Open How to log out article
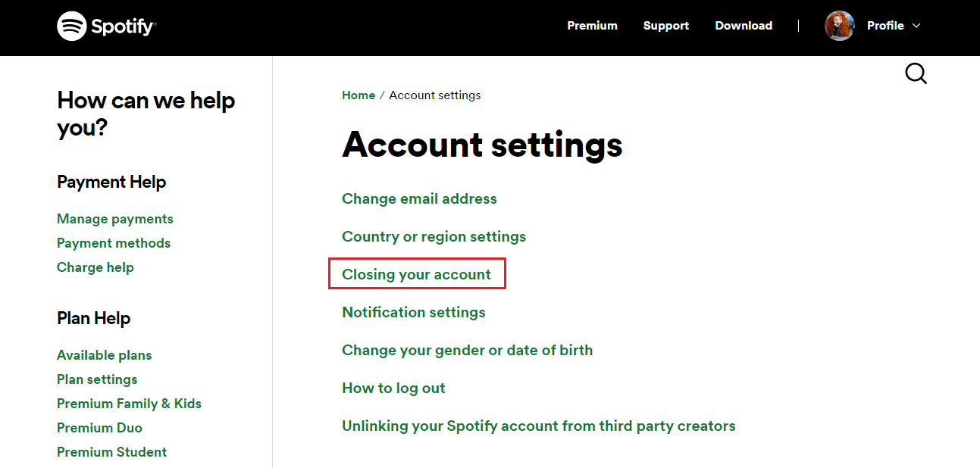This screenshot has height=468, width=980. coord(393,388)
